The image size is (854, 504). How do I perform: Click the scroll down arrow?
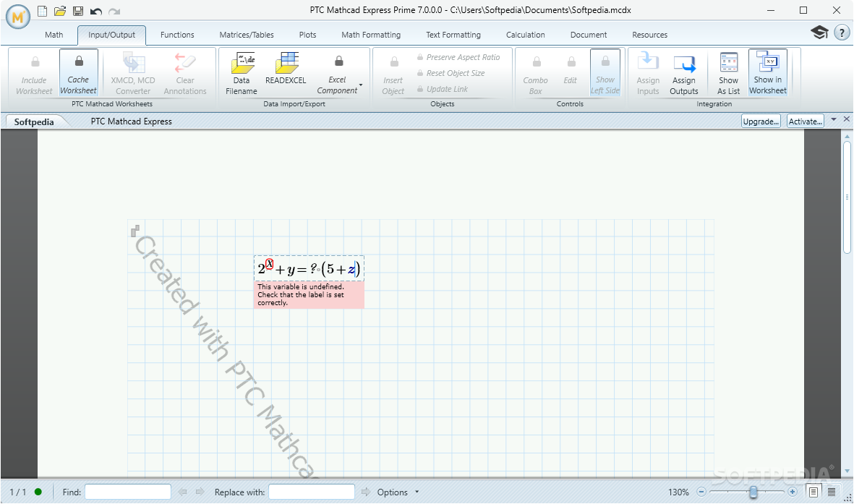[x=847, y=471]
